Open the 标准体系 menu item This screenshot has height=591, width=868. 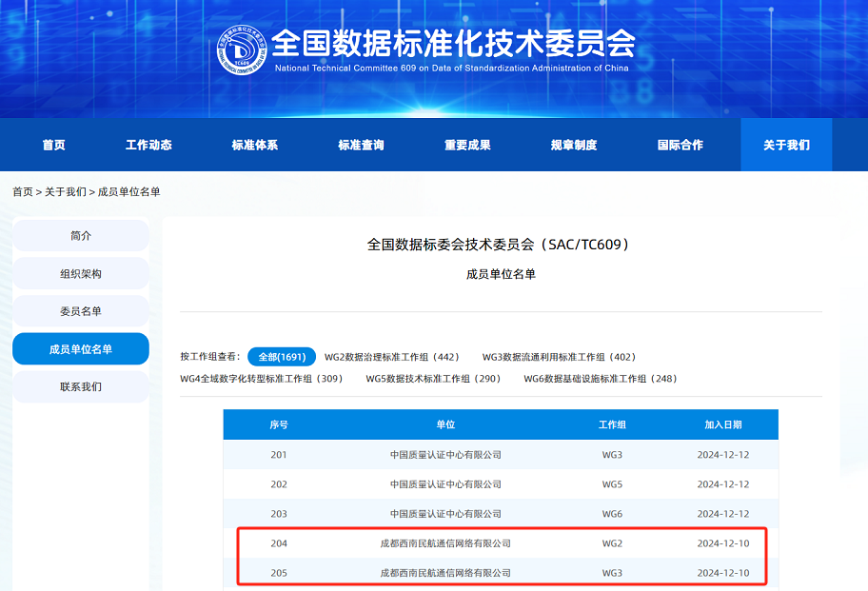pos(255,145)
